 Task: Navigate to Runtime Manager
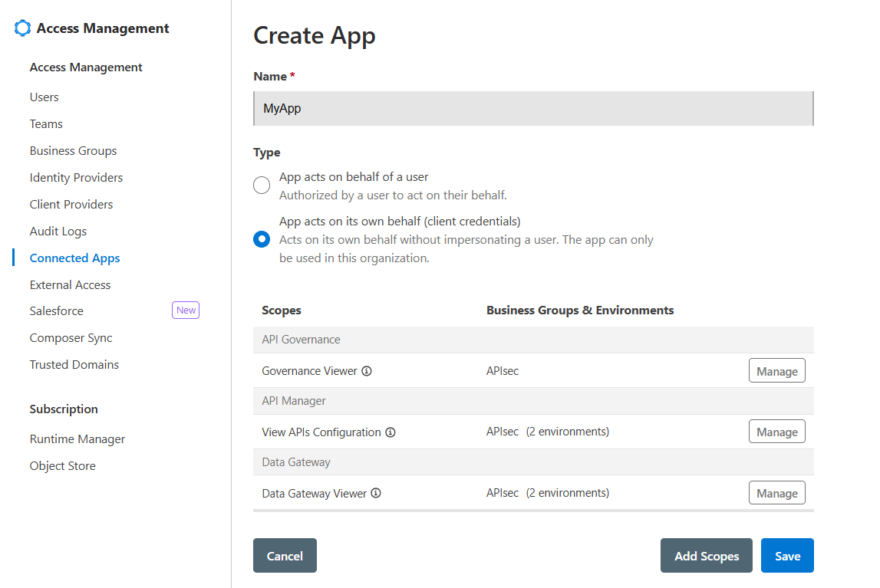pos(77,439)
